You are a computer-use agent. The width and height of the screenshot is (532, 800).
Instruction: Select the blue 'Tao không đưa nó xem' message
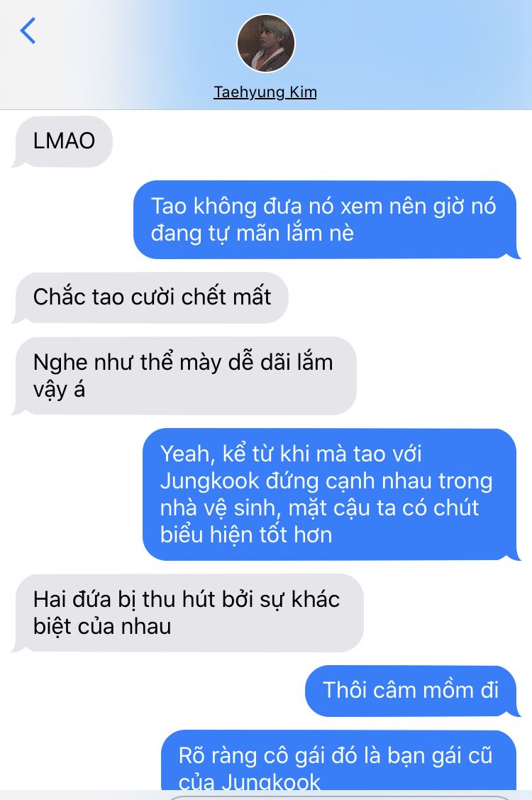tap(326, 219)
